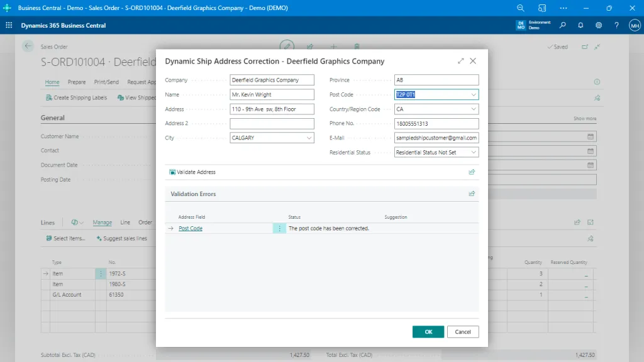
Task: Open the City dropdown
Action: [309, 137]
